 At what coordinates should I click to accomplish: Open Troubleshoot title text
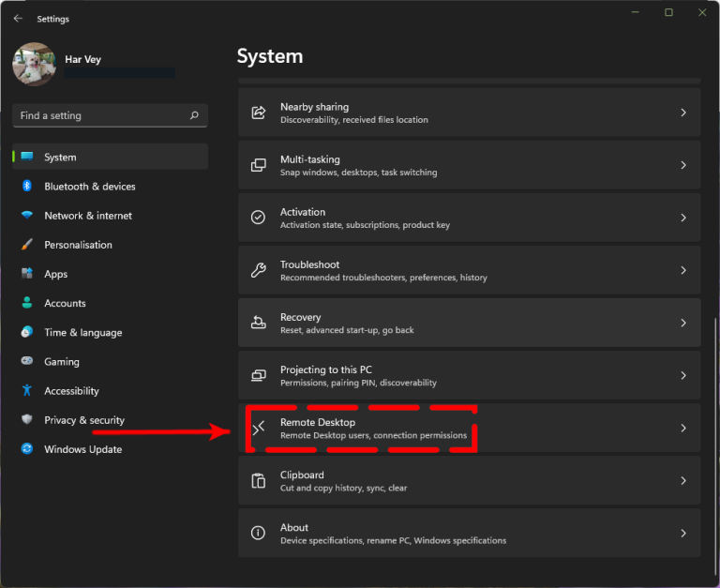click(x=310, y=264)
